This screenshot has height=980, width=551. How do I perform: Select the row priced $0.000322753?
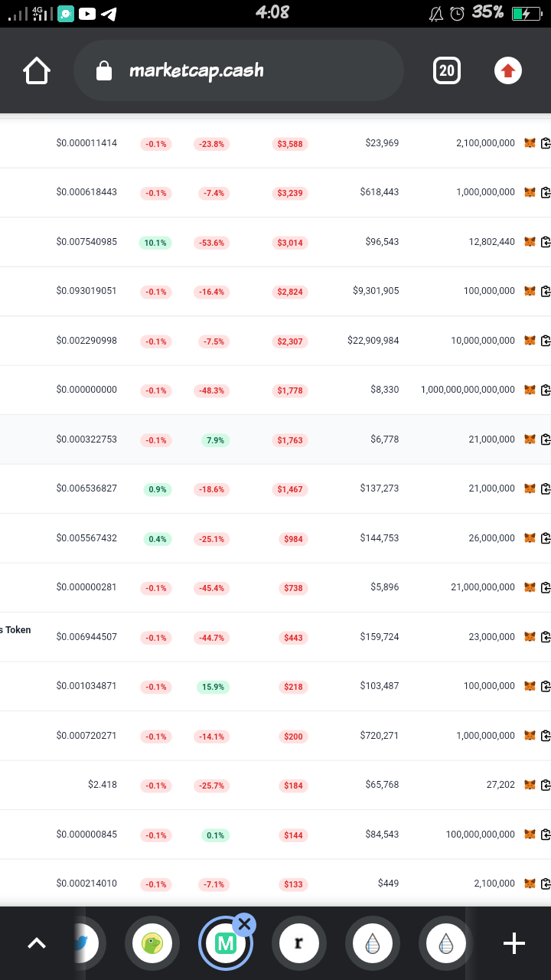tap(275, 439)
